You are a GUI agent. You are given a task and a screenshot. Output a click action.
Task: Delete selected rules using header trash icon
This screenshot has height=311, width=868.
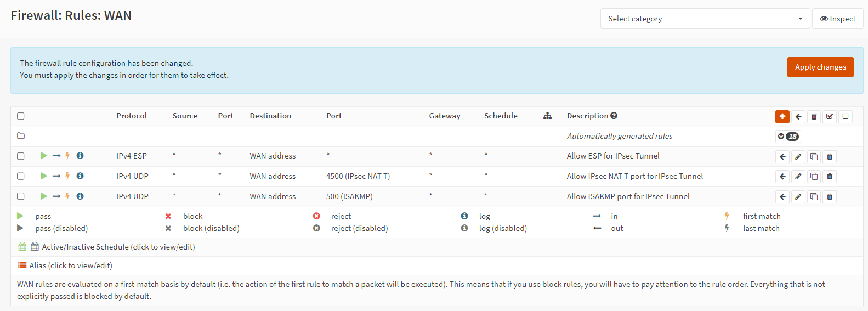coord(814,116)
